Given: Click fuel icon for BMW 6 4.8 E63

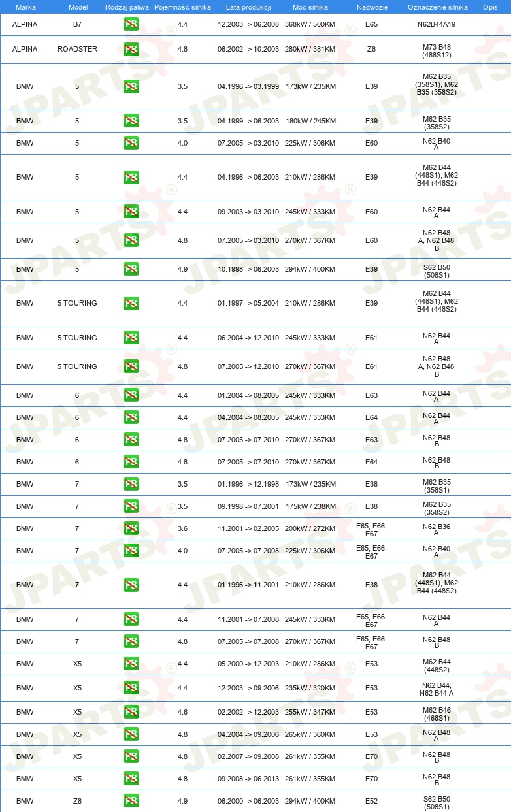Looking at the screenshot, I should click(131, 440).
